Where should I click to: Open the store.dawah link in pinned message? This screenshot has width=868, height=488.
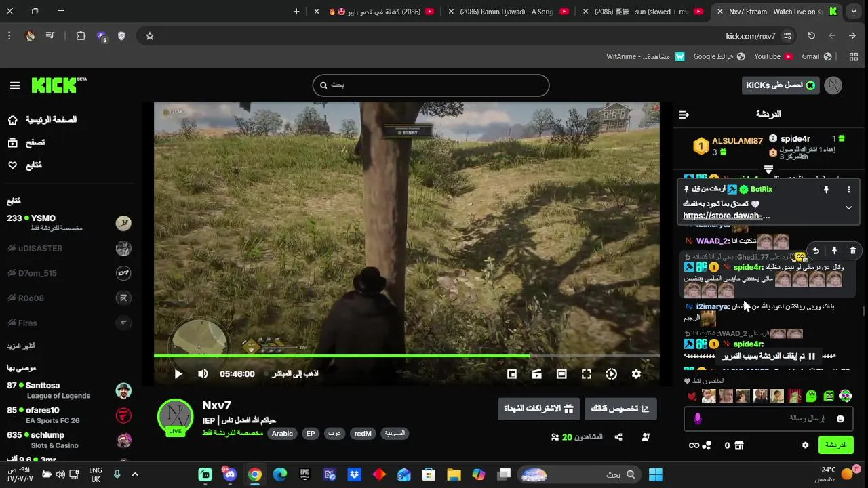point(726,216)
